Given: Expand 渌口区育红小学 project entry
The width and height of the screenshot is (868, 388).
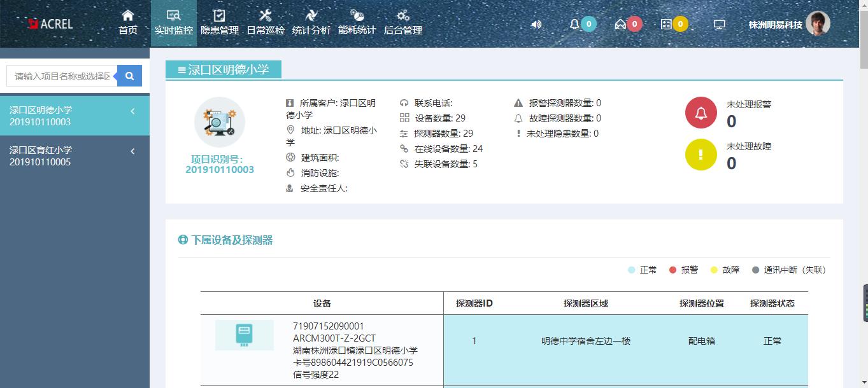Looking at the screenshot, I should coord(132,151).
